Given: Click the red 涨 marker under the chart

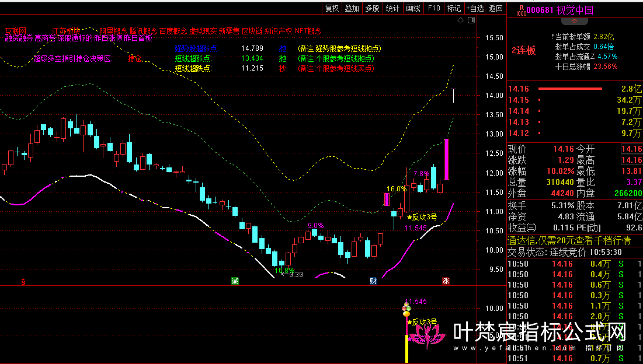Looking at the screenshot, I should 446,281.
